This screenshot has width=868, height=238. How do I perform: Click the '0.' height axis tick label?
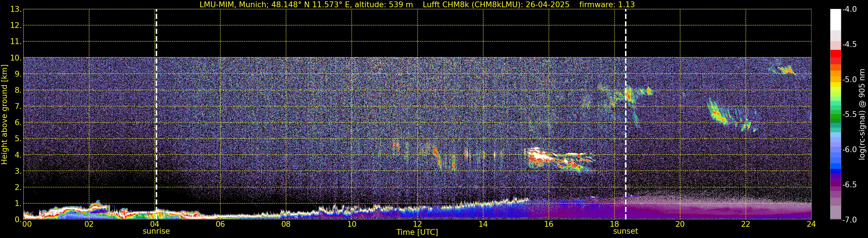18,220
